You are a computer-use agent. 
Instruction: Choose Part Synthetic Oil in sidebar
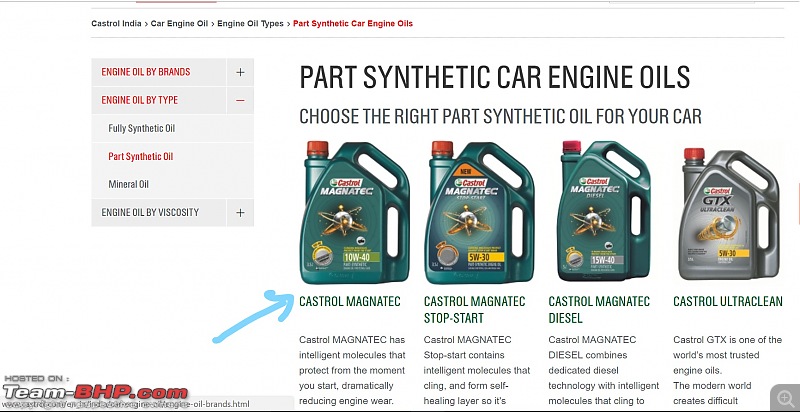140,157
